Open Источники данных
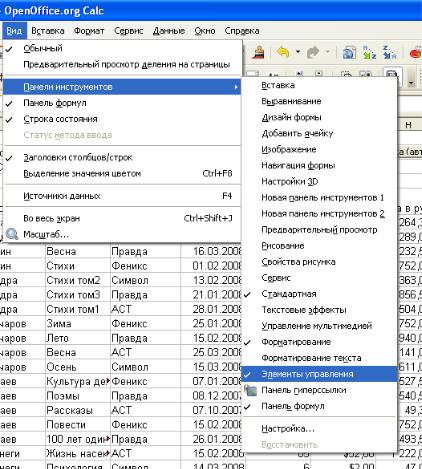Screen dimensions: 422x469 pyautogui.click(x=122, y=196)
